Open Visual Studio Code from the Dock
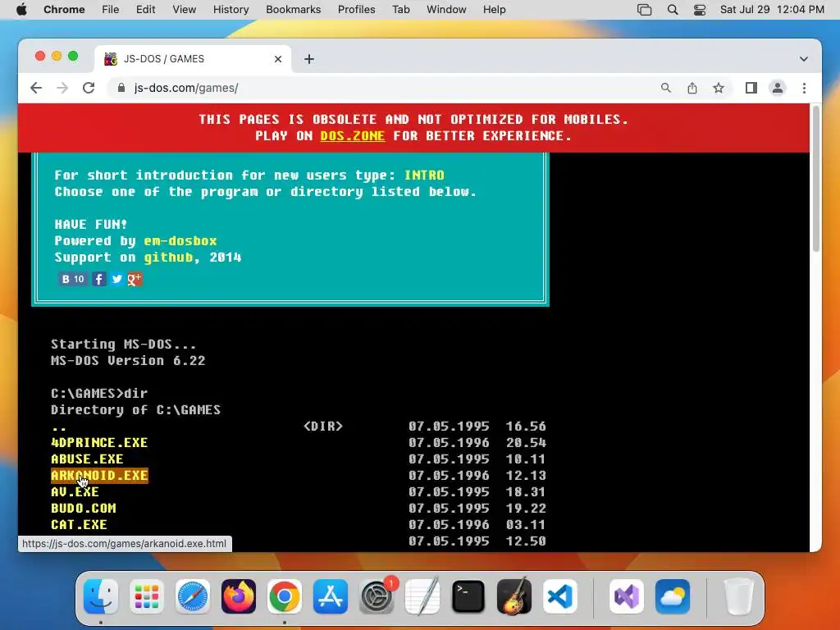The width and height of the screenshot is (840, 630). 560,596
